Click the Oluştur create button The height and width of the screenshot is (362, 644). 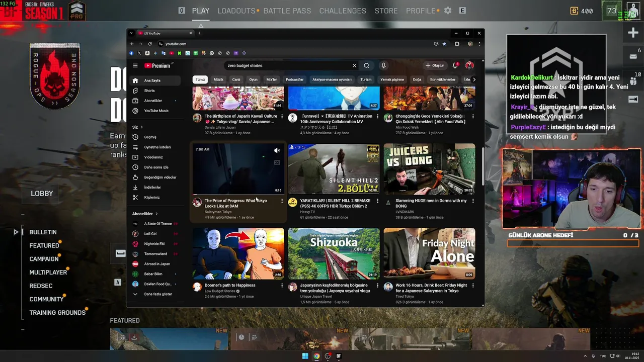point(435,65)
